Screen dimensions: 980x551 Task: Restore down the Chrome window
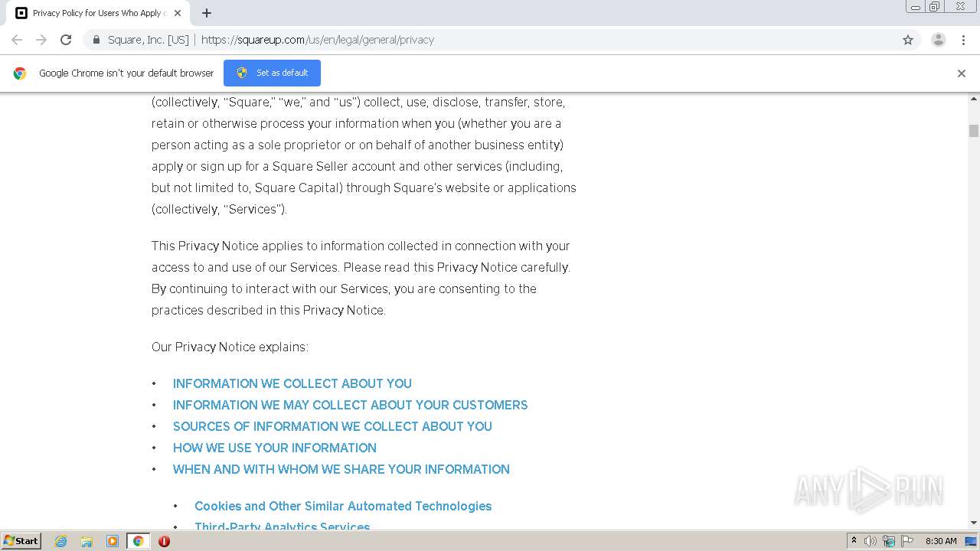pyautogui.click(x=935, y=7)
